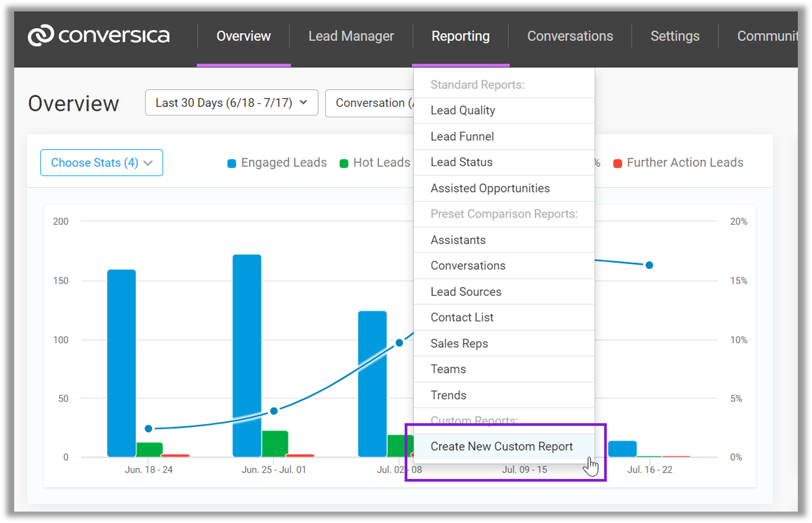
Task: Click the Standard Reports: header text
Action: 477,85
